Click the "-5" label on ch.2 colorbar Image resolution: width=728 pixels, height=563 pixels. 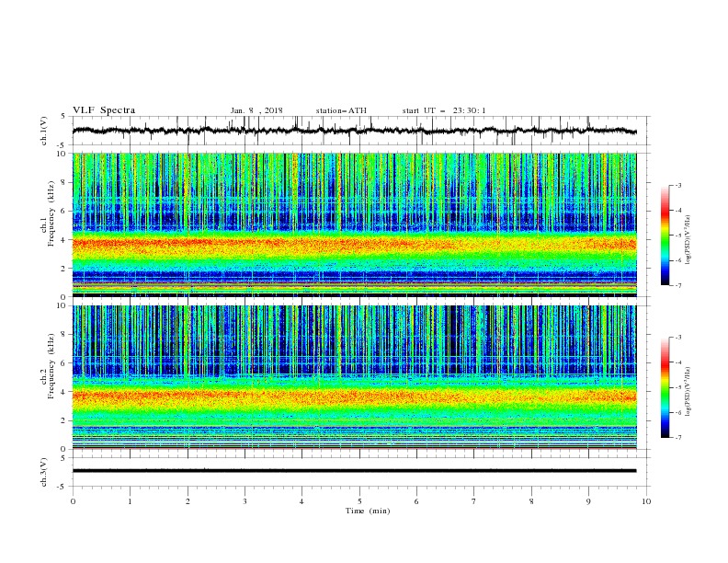[678, 388]
